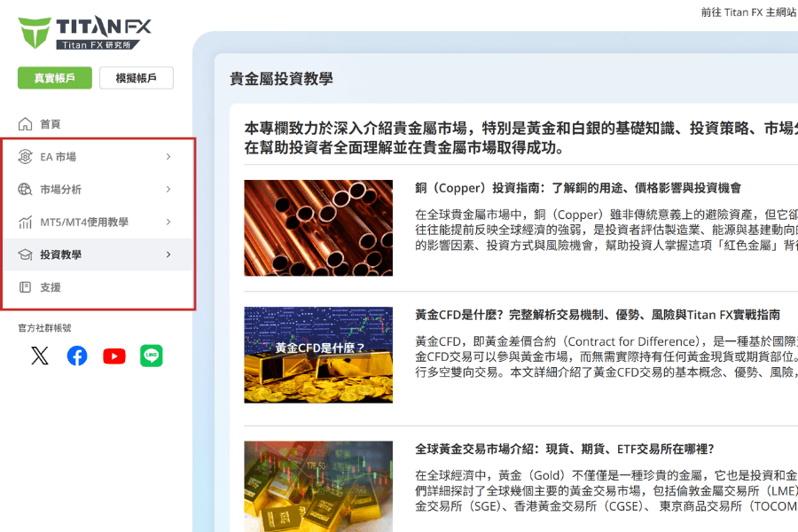Select the 市場分析 menu label
The height and width of the screenshot is (532, 798).
[60, 190]
